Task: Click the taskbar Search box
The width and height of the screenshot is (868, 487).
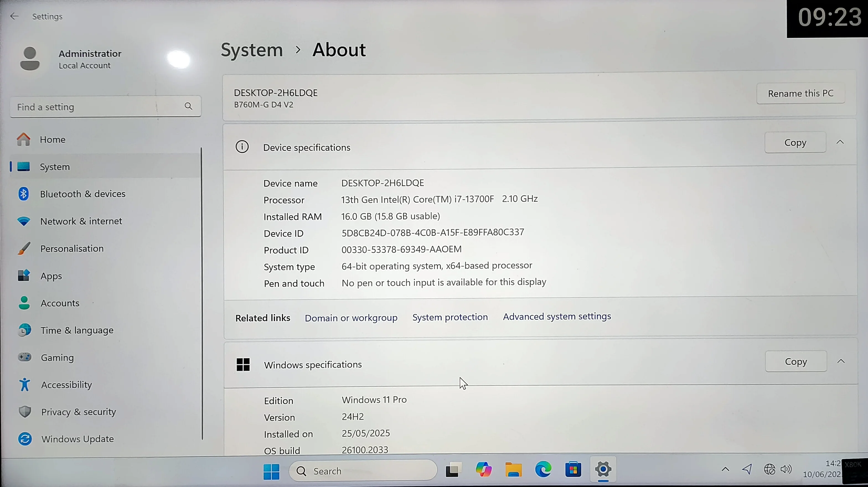Action: tap(363, 471)
